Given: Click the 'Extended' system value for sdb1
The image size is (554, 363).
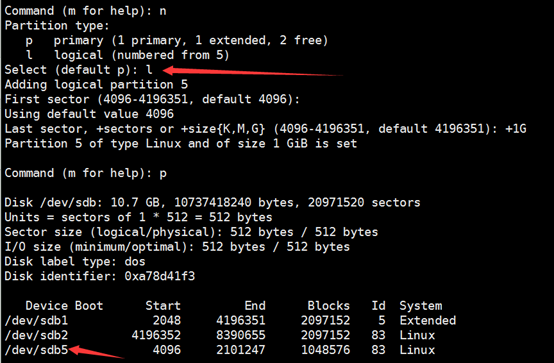Looking at the screenshot, I should (428, 321).
